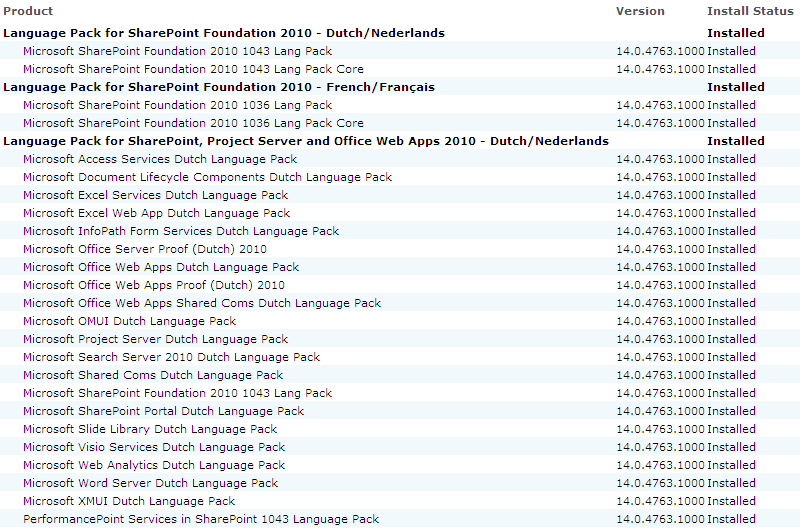
Task: Click Microsoft Web Analytics Dutch Language Pack
Action: coord(154,465)
